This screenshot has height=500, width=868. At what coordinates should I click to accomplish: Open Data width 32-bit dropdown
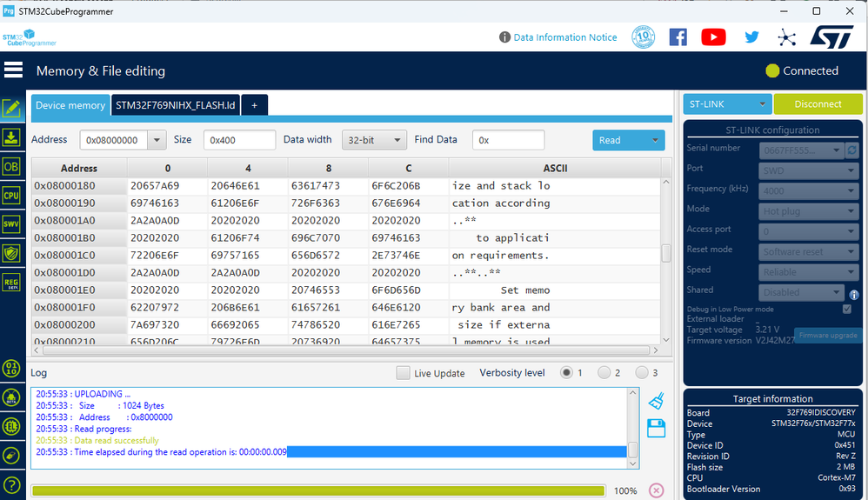(374, 140)
